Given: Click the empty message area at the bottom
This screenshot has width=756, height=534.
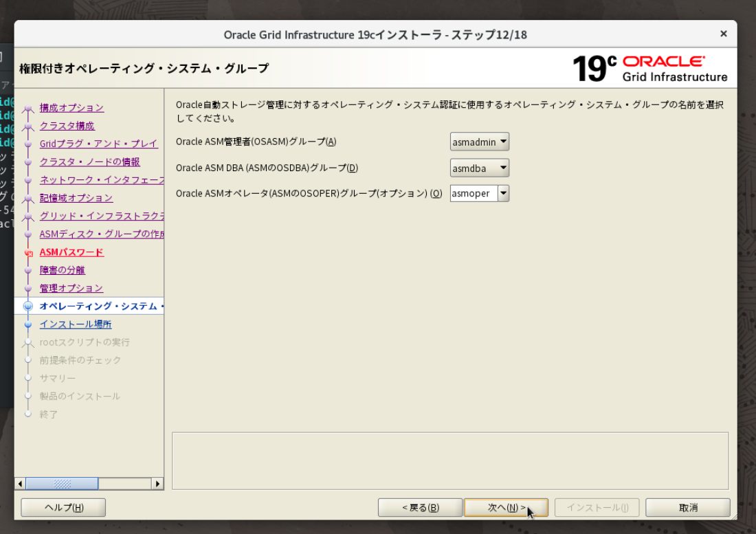Looking at the screenshot, I should [x=450, y=460].
